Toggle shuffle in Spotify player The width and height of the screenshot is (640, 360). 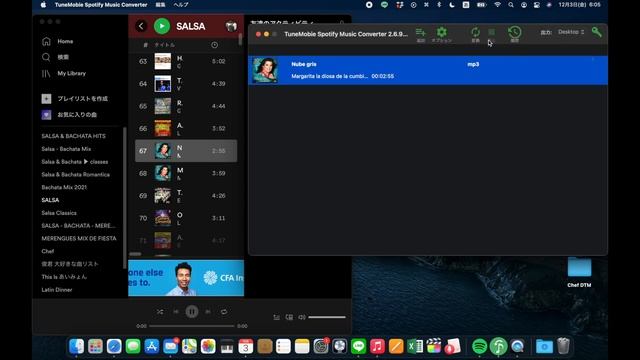tap(160, 312)
